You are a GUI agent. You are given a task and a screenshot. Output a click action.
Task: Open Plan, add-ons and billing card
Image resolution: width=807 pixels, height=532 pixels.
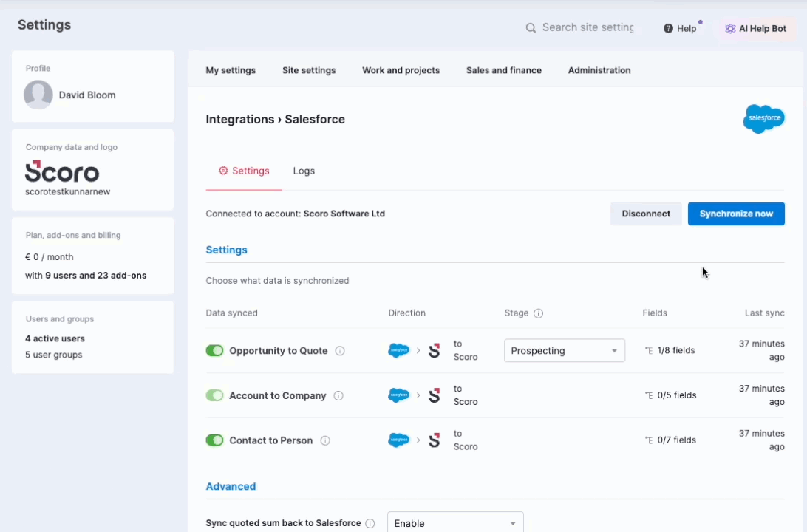(x=92, y=256)
